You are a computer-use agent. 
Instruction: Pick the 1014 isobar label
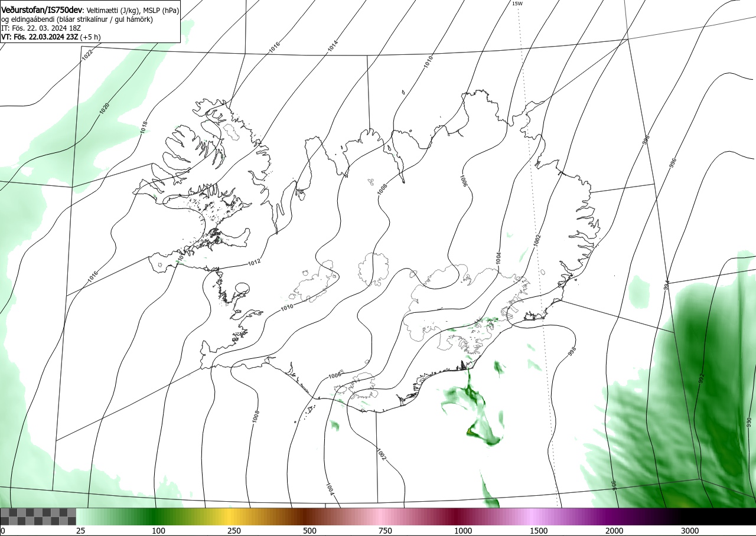(333, 45)
